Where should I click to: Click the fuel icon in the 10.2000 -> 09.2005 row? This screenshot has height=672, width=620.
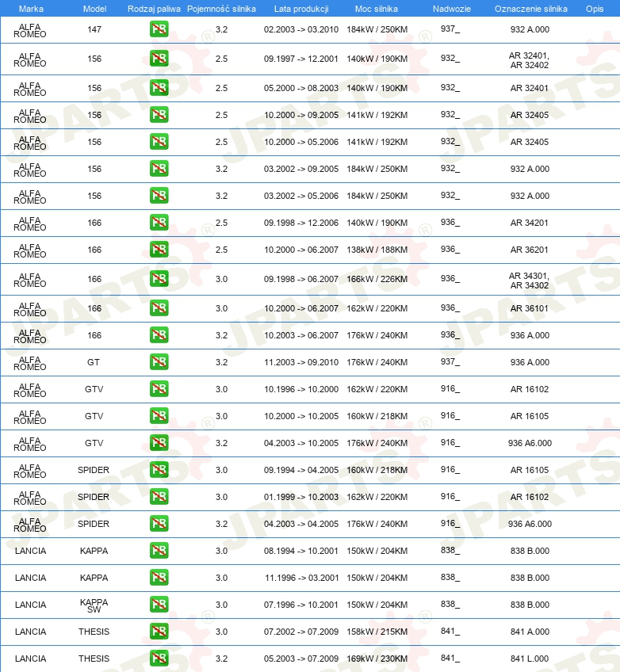(x=159, y=115)
